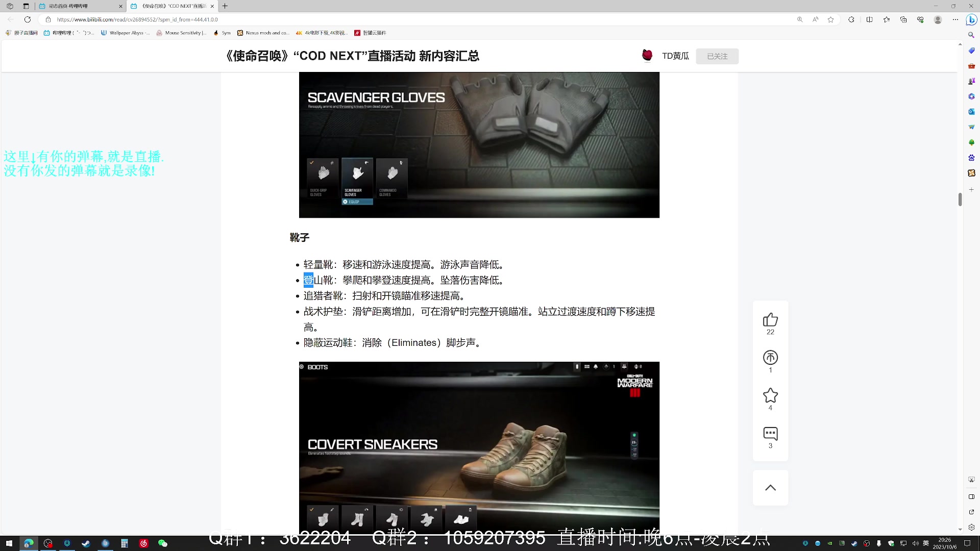Open the 智能云插件 bookmark
The height and width of the screenshot is (551, 980).
tap(371, 33)
